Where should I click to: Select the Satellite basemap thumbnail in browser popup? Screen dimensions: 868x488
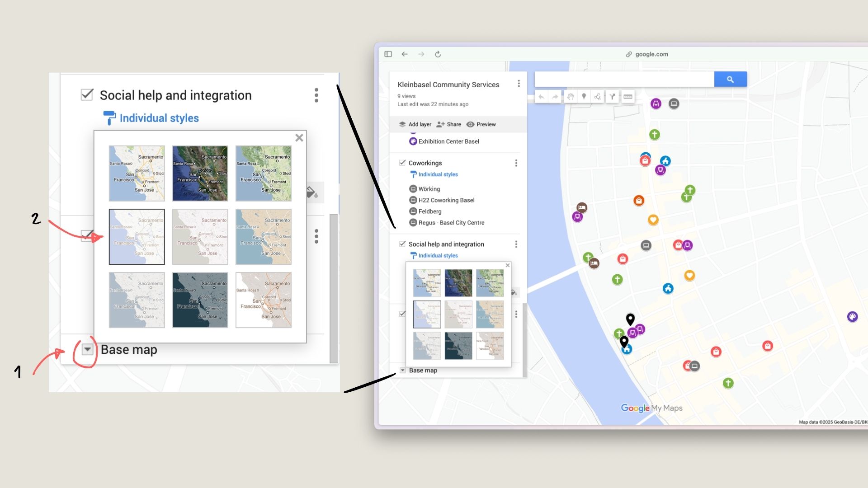click(x=458, y=283)
